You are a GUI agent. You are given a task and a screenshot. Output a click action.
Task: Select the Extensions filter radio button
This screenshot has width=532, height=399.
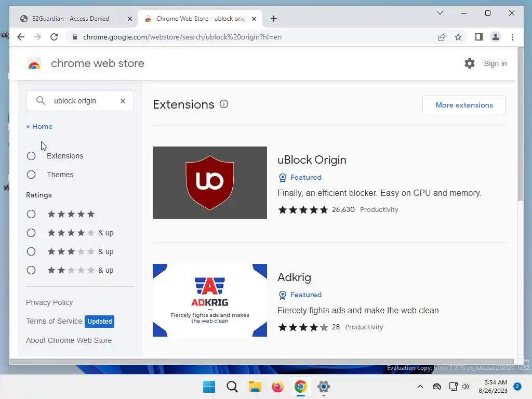pyautogui.click(x=31, y=156)
